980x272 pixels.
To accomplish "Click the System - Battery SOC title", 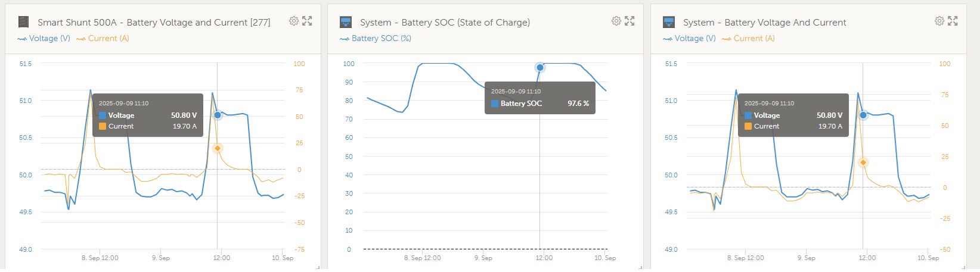I will click(445, 23).
